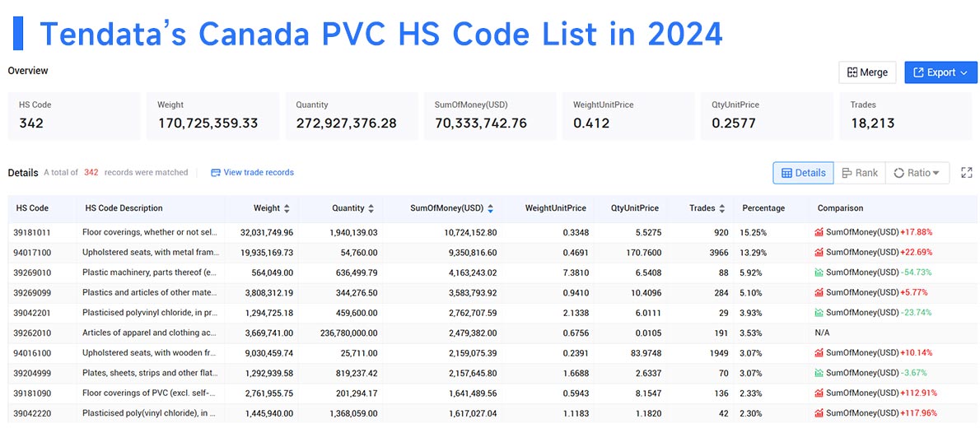
Task: Click trend icon for HS code 94017100
Action: coord(819,253)
